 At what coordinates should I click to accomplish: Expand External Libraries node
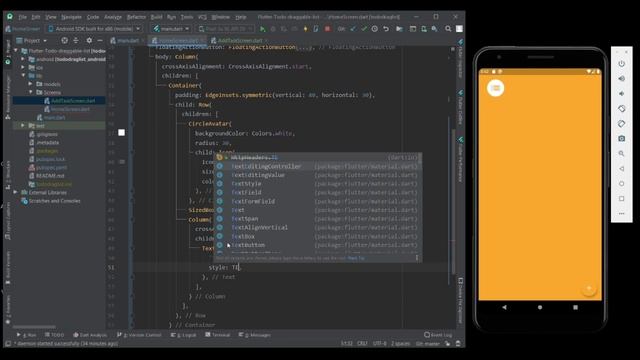pos(16,192)
